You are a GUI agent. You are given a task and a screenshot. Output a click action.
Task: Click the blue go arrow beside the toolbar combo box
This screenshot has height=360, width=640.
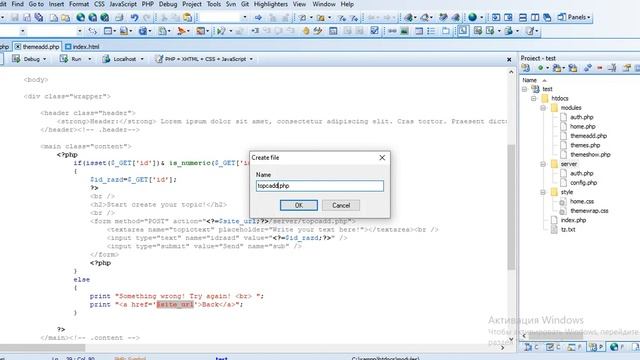[258, 18]
